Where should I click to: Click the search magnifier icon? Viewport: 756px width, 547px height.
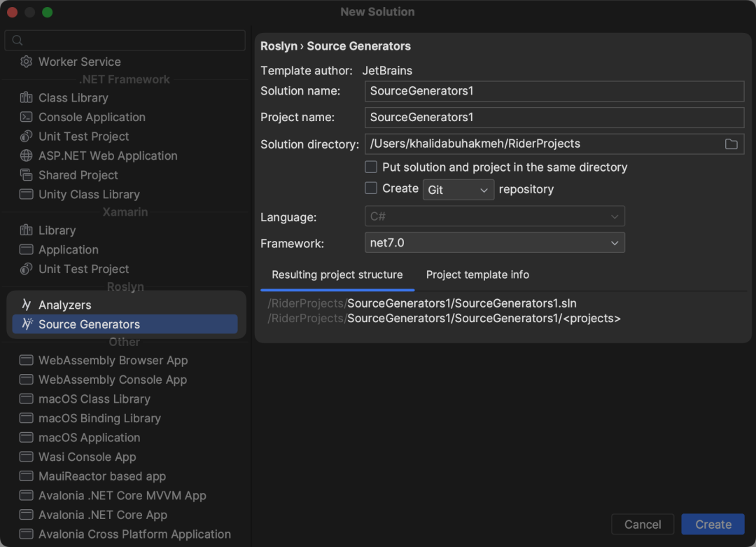pyautogui.click(x=17, y=40)
